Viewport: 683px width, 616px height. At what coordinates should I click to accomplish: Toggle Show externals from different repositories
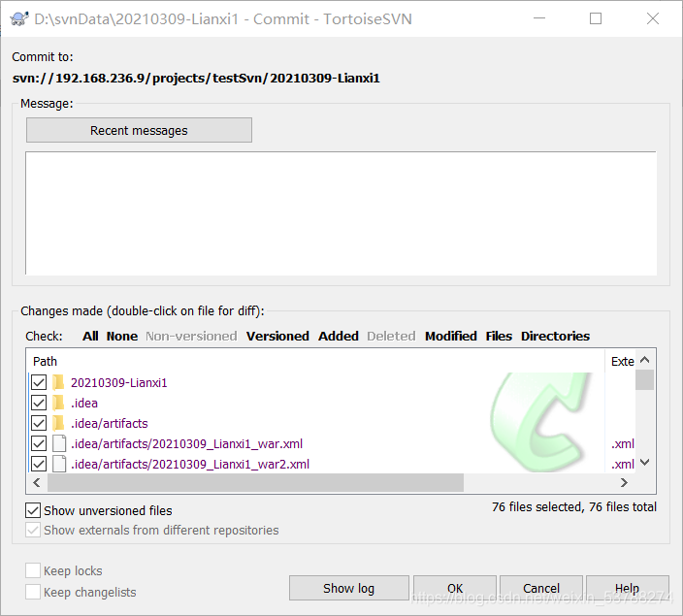click(33, 530)
